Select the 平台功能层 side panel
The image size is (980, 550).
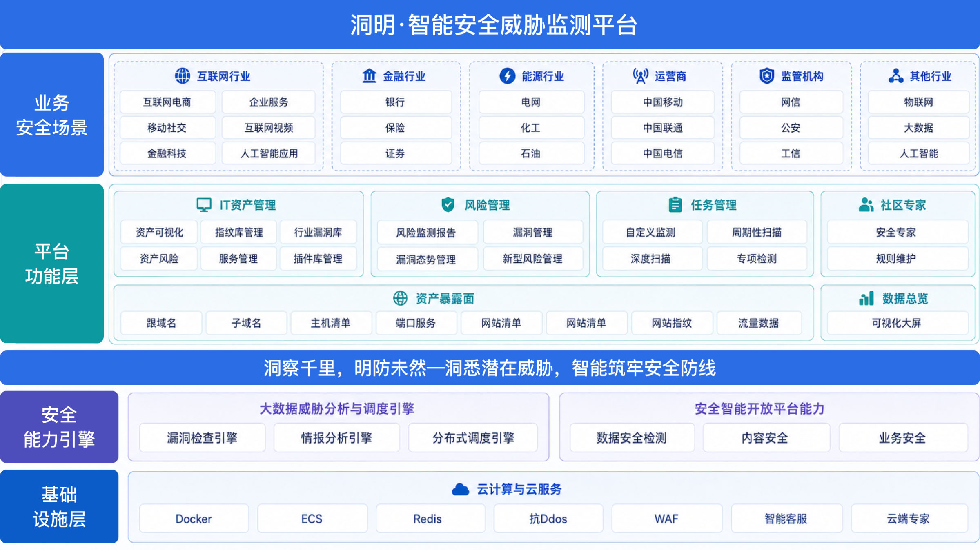52,264
